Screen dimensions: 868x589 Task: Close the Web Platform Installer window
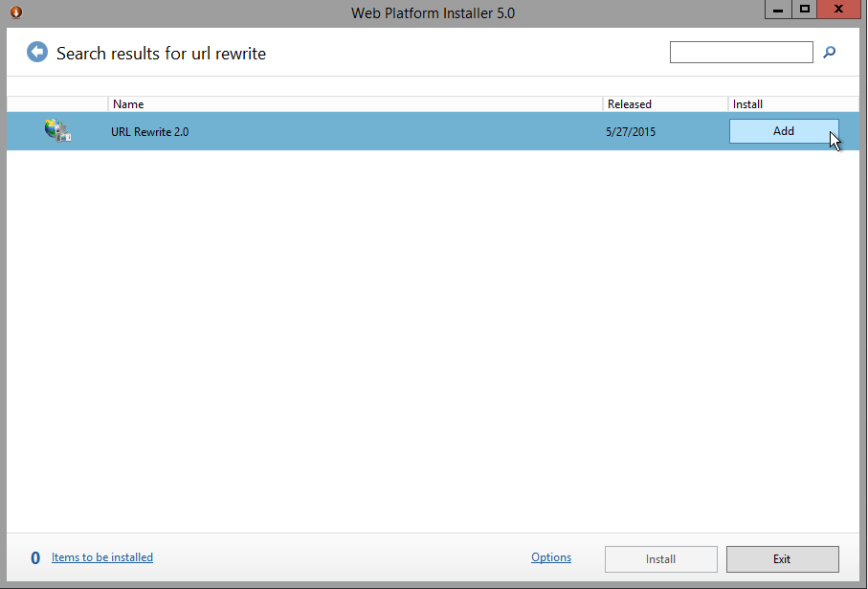(x=840, y=10)
